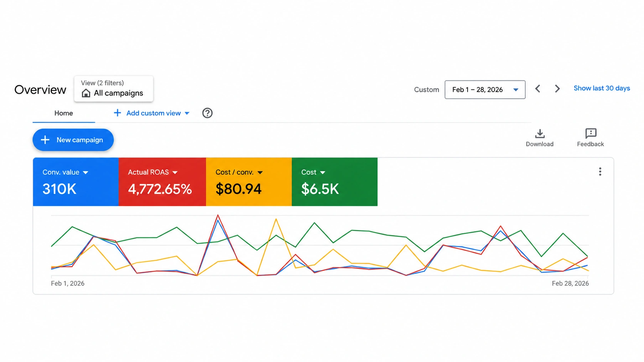Open the Feedback icon
Viewport: 644px width, 362px height.
pos(590,133)
